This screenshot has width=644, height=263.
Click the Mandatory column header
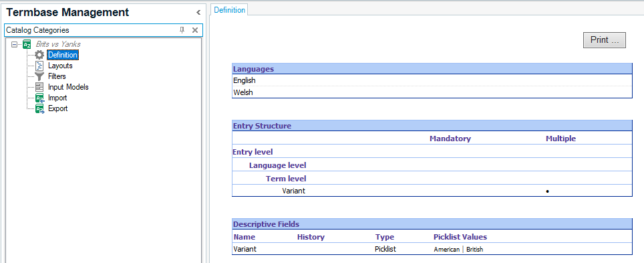pyautogui.click(x=450, y=139)
